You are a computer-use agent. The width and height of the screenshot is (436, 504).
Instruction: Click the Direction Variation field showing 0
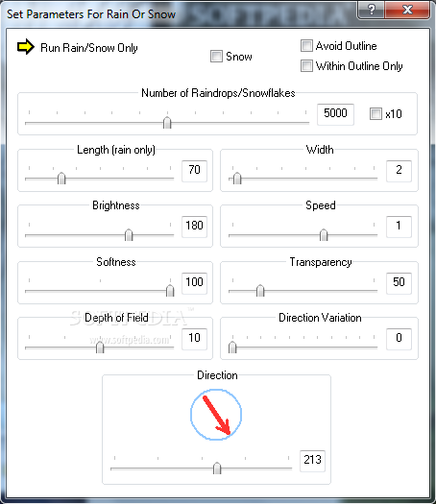(x=399, y=339)
